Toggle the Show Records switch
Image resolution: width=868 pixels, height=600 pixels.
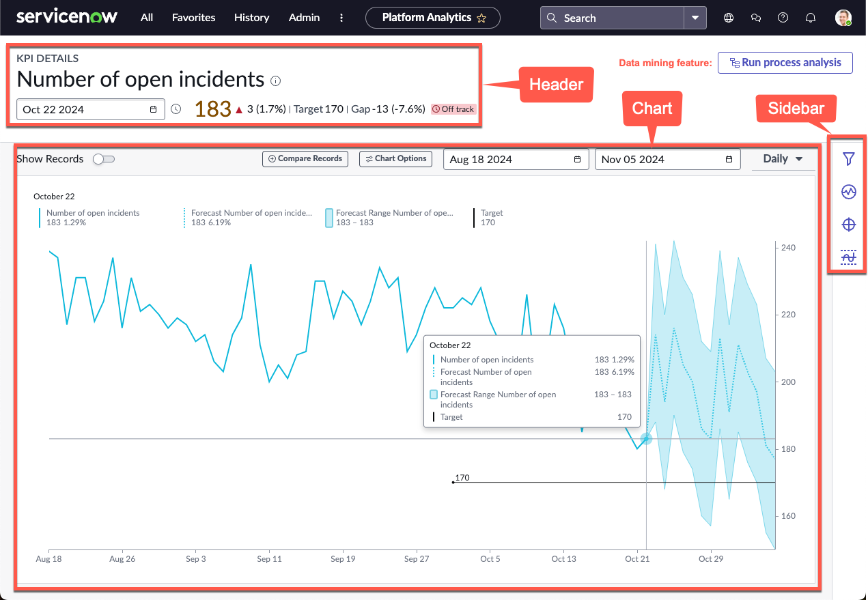pyautogui.click(x=104, y=159)
